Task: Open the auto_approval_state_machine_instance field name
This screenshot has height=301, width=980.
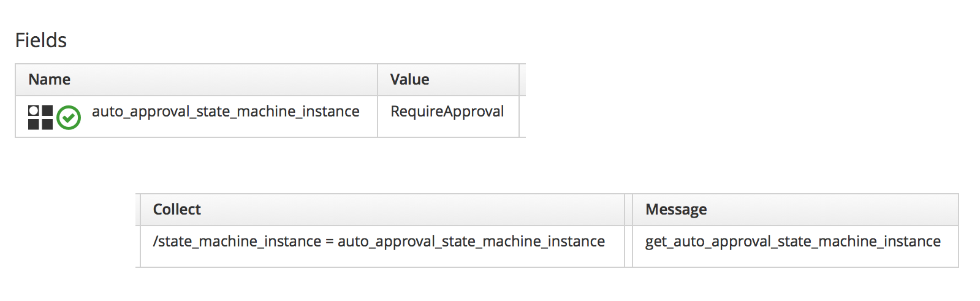Action: pyautogui.click(x=226, y=112)
